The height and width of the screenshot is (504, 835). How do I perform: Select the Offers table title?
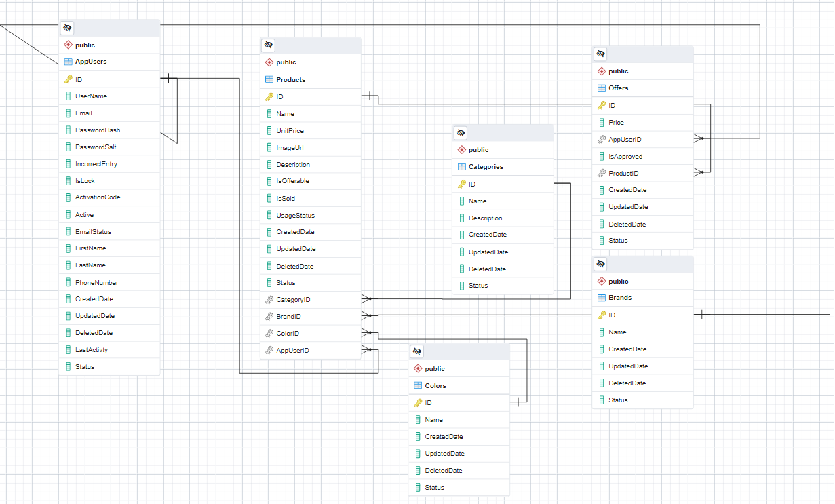(619, 88)
